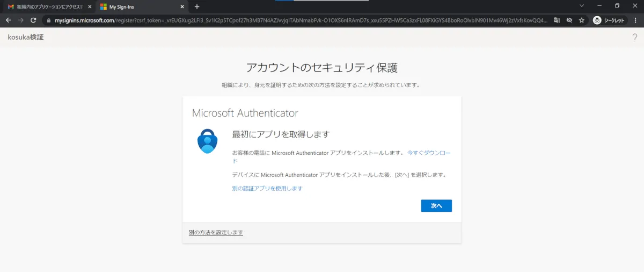
Task: Open the incognito シークレット profile badge
Action: (x=610, y=20)
